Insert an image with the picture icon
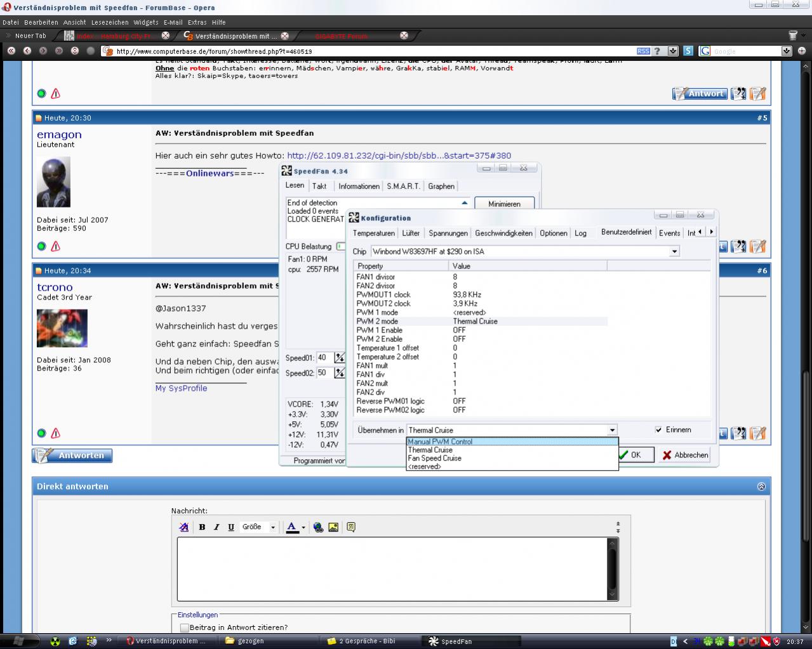 pyautogui.click(x=333, y=527)
